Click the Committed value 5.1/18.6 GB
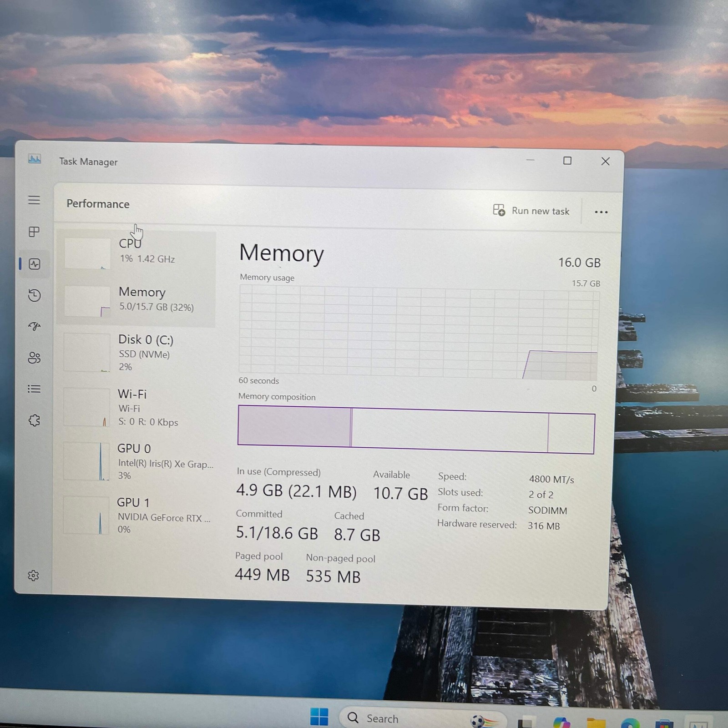Image resolution: width=728 pixels, height=728 pixels. tap(277, 532)
